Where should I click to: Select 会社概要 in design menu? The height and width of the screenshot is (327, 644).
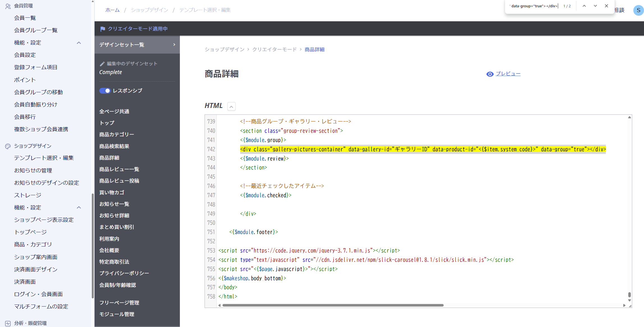109,250
